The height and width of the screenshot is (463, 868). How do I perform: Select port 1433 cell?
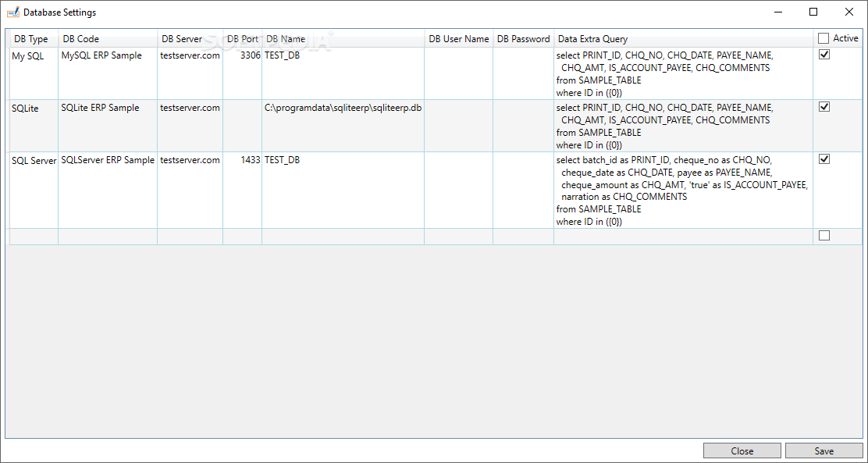click(x=243, y=190)
